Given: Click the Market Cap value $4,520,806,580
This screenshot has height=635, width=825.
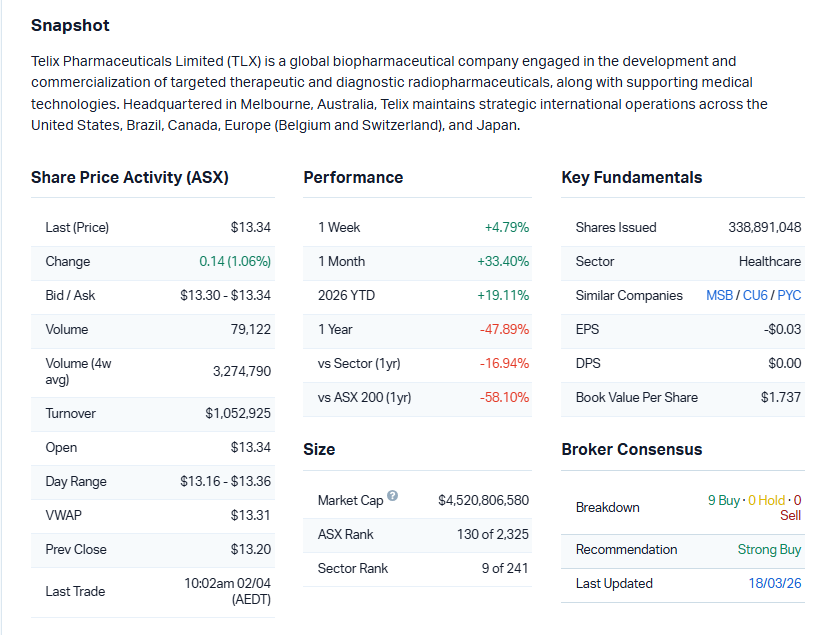Looking at the screenshot, I should [483, 500].
